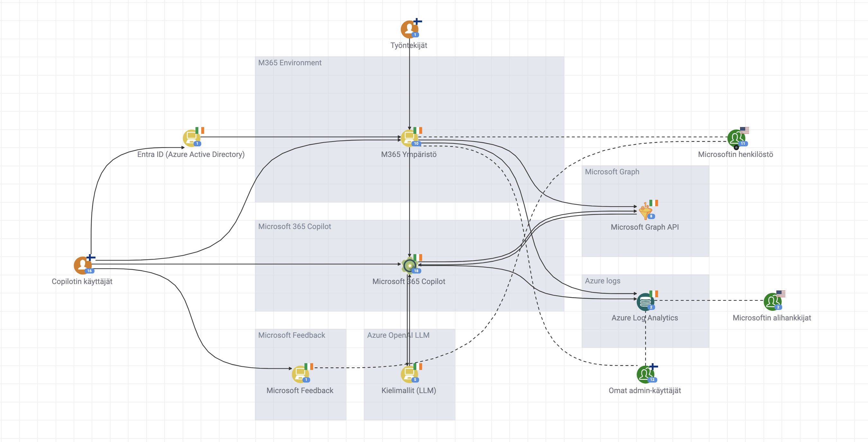The image size is (868, 442).
Task: Select the Microsoftin alihankkijat group icon
Action: pos(772,301)
